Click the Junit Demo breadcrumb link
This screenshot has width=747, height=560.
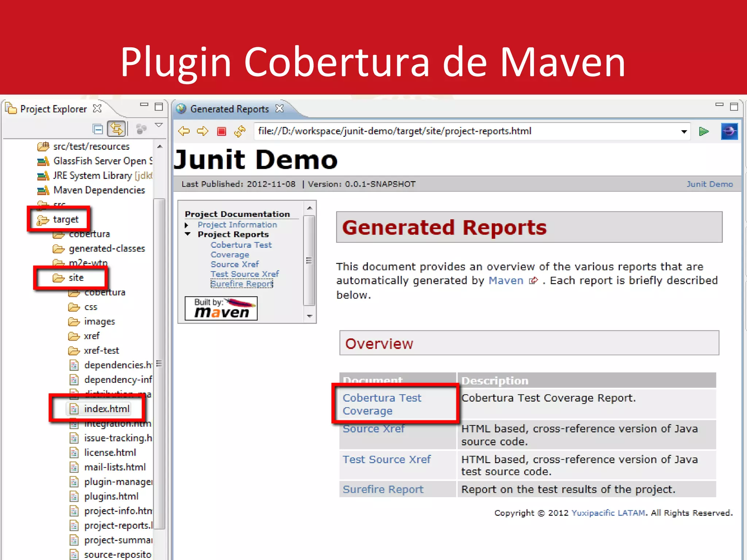[709, 184]
